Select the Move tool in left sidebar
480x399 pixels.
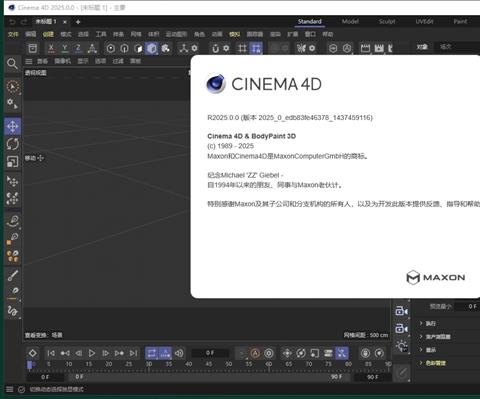click(13, 126)
